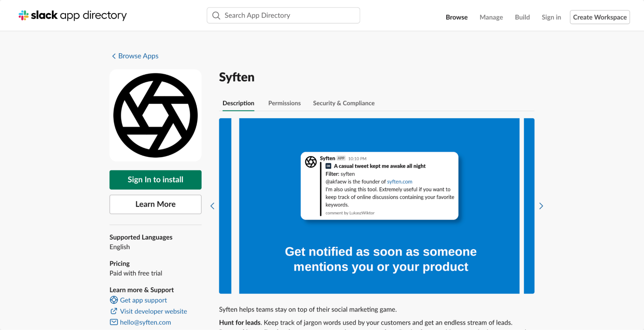Go back via the Browse Apps link
The height and width of the screenshot is (330, 644).
tap(138, 56)
